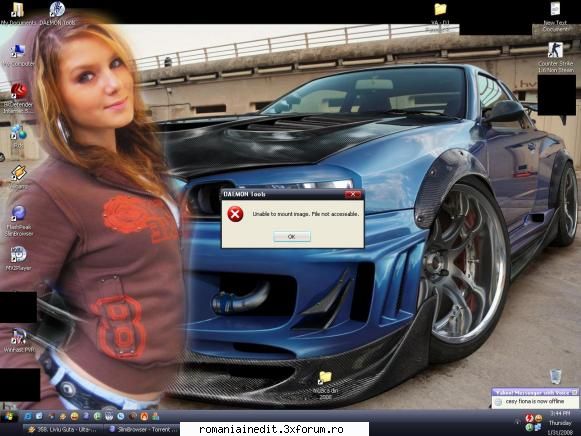
Task: Open Yahoo Messenger smiley in quick launch
Action: click(74, 416)
